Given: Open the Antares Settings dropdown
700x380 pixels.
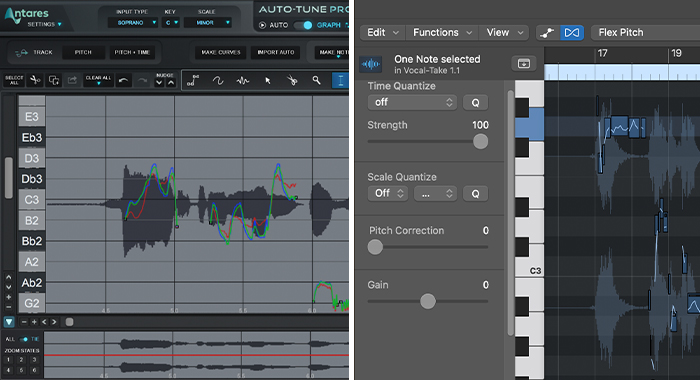Looking at the screenshot, I should click(45, 24).
